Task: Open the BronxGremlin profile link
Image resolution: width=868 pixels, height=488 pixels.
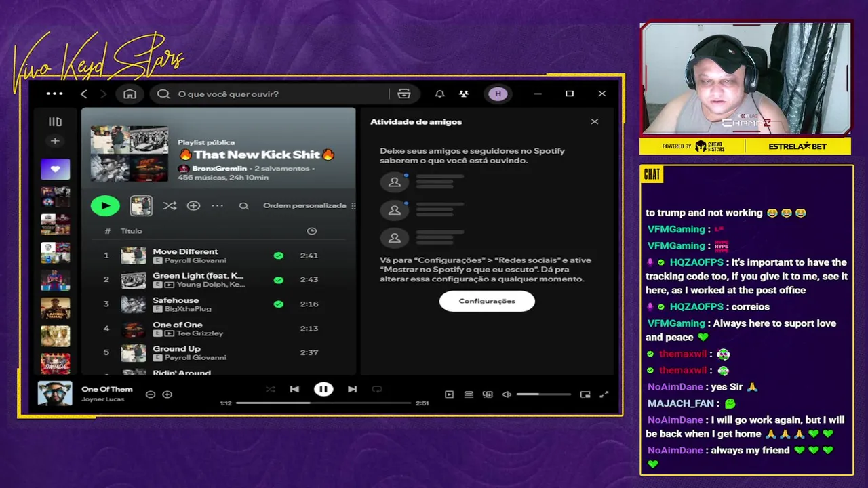Action: pyautogui.click(x=219, y=168)
